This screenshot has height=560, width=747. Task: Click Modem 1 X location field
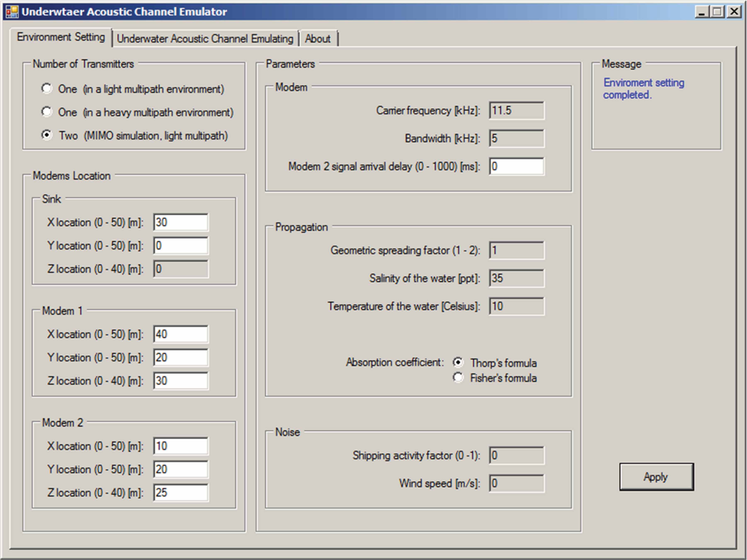pyautogui.click(x=181, y=334)
